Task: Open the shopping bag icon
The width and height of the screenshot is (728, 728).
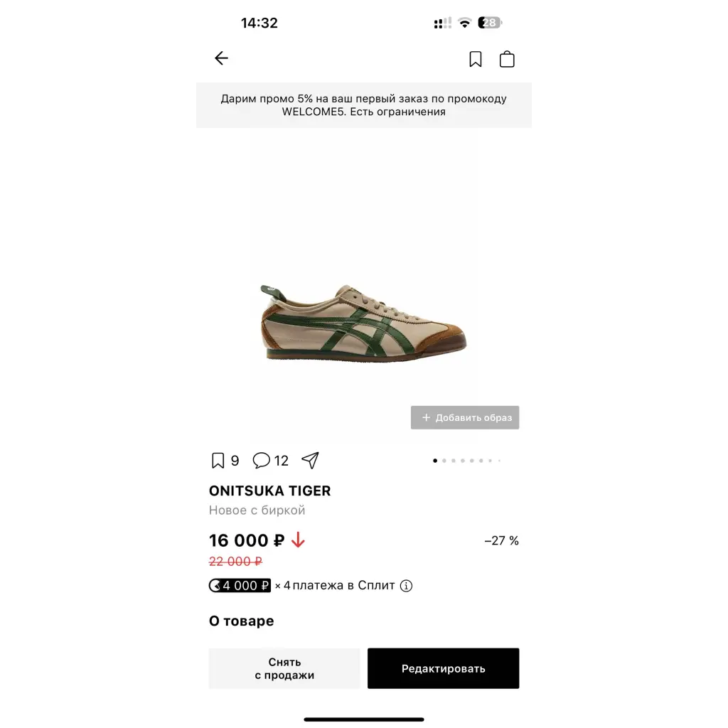Action: click(x=506, y=59)
